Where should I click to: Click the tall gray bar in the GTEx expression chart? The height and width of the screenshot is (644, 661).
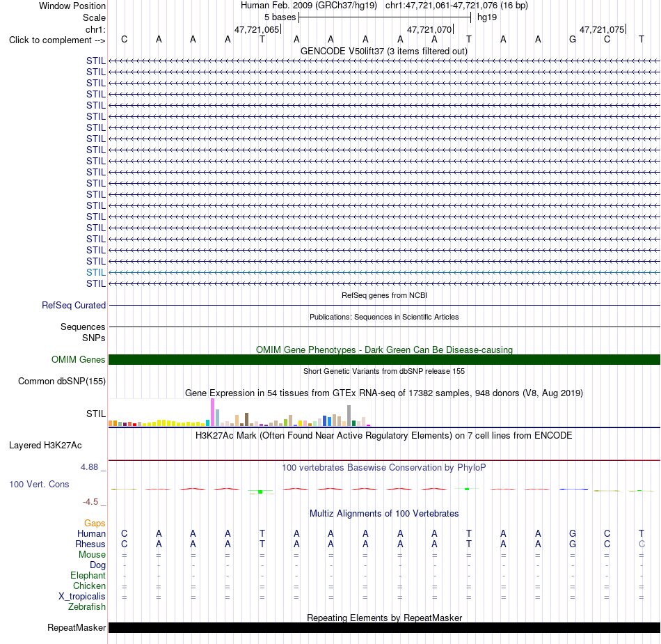(x=349, y=416)
